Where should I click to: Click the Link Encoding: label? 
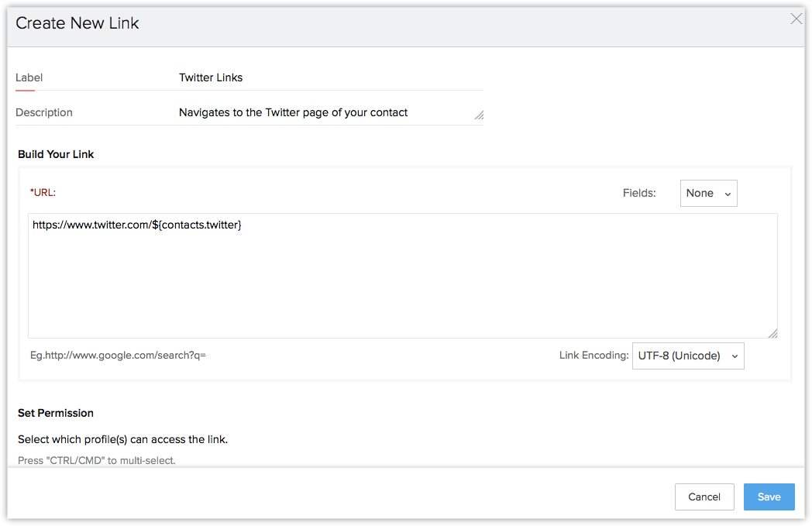coord(594,356)
